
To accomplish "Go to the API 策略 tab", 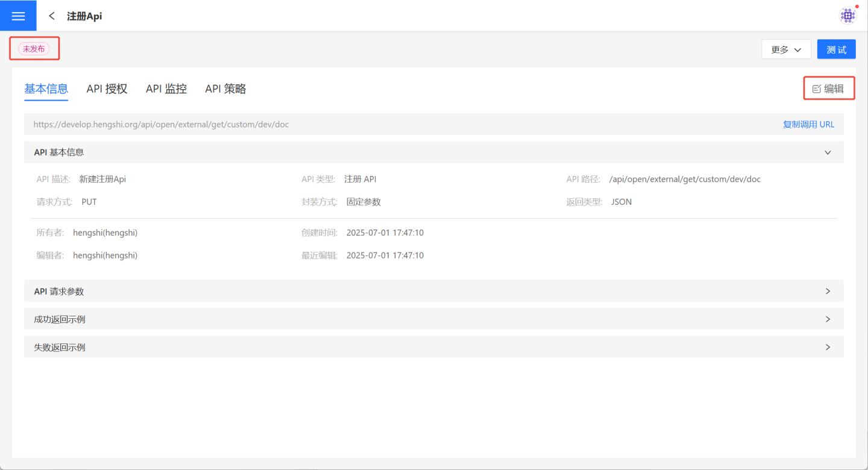I will click(x=225, y=89).
